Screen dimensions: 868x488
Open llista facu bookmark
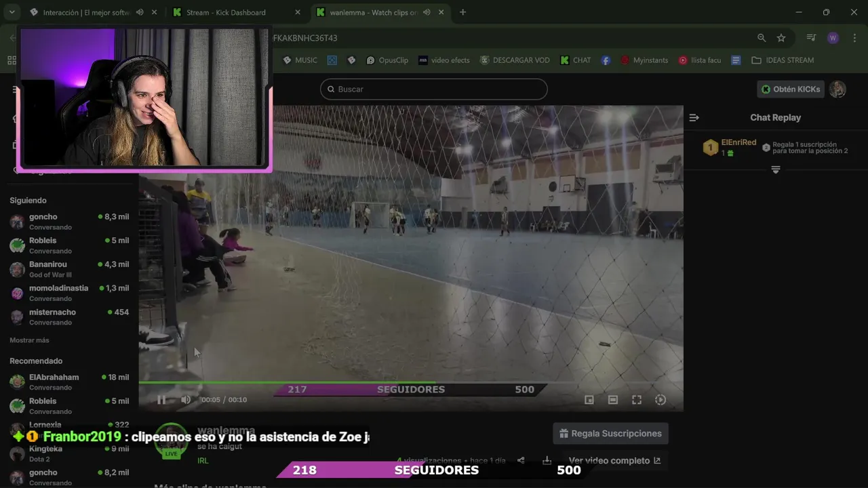pos(700,60)
